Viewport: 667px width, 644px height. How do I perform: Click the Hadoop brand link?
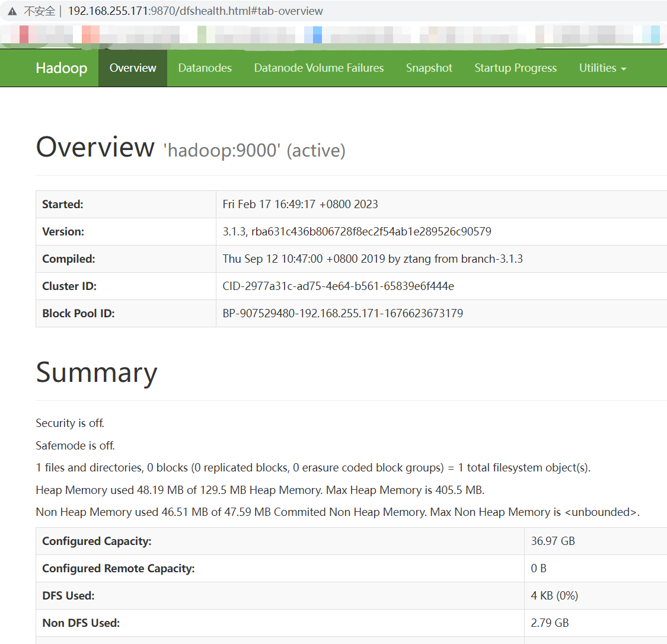61,68
